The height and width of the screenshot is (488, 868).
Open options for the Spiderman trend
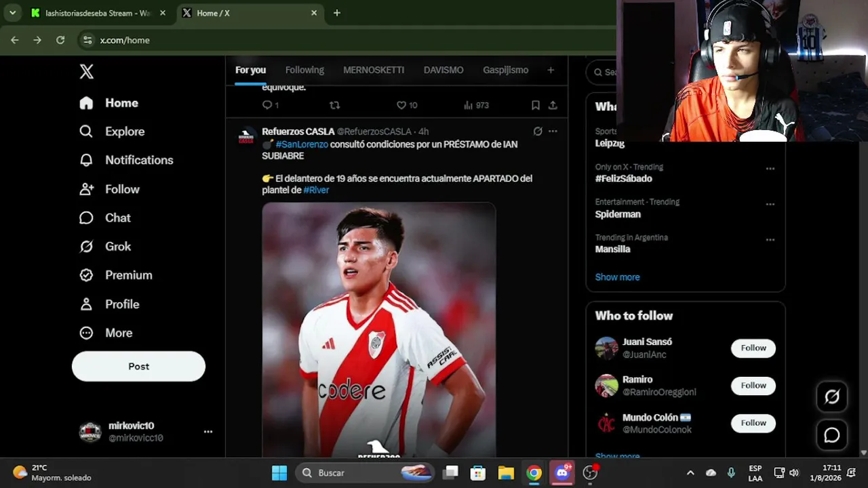click(770, 204)
